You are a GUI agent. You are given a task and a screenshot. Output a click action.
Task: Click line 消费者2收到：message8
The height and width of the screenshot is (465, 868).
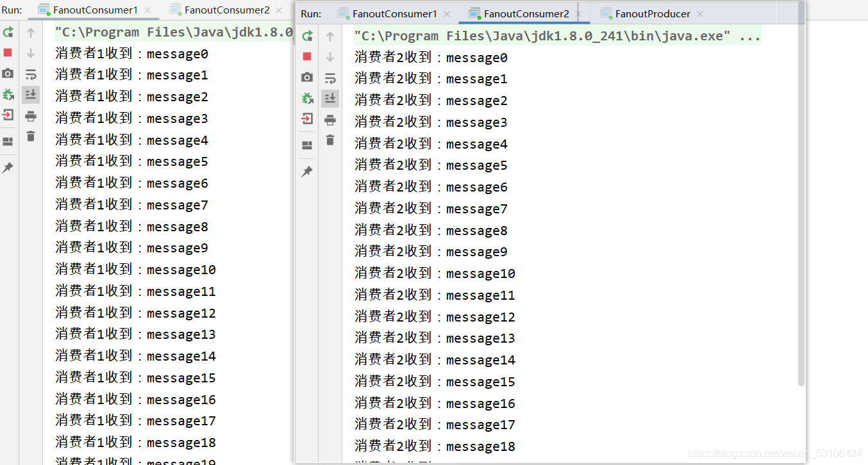[431, 231]
